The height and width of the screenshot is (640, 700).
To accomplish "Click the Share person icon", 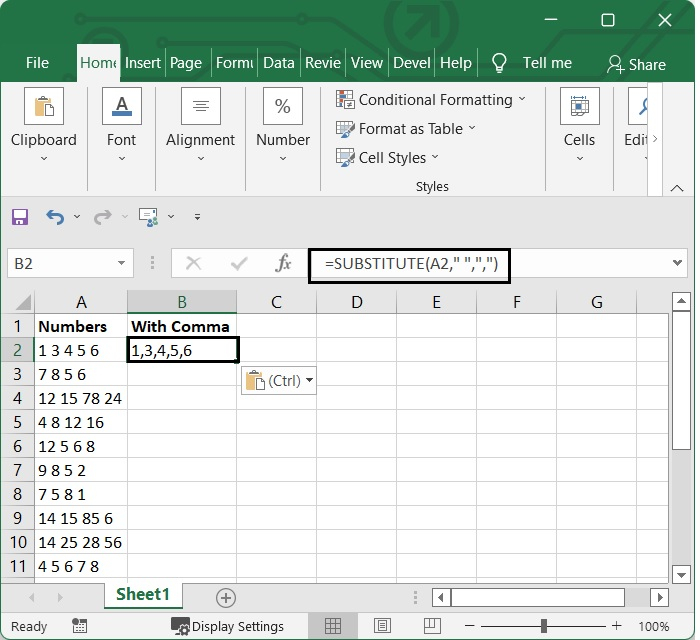I will [615, 64].
